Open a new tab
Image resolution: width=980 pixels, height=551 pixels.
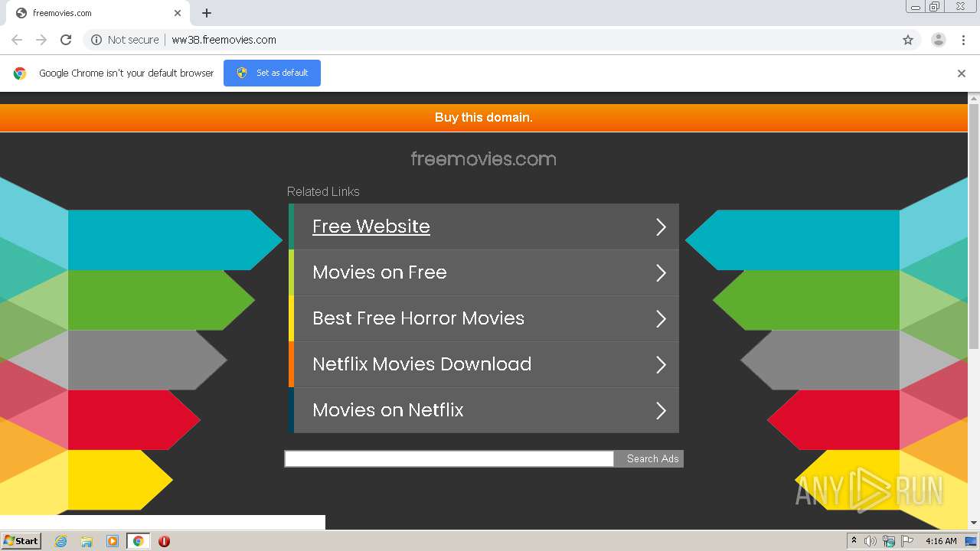[x=207, y=13]
